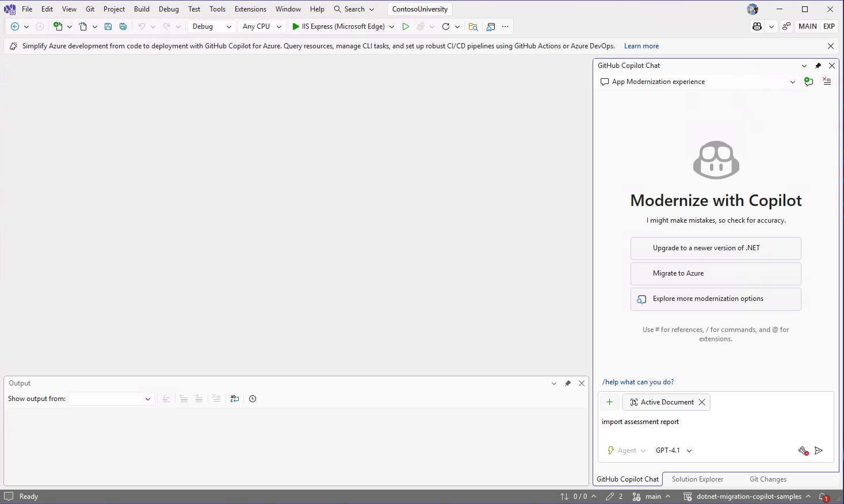This screenshot has width=844, height=504.
Task: Click the status bar icon left of Ready
Action: coord(9,497)
